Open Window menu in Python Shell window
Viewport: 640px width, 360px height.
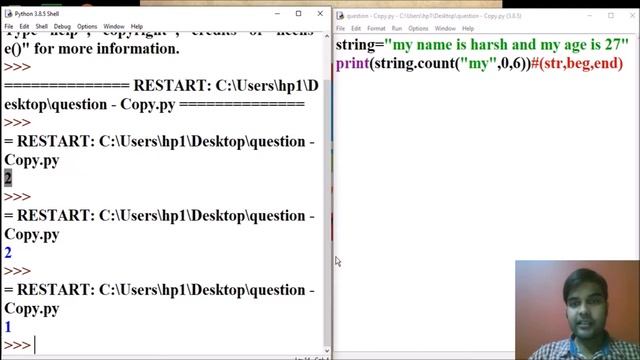114,27
